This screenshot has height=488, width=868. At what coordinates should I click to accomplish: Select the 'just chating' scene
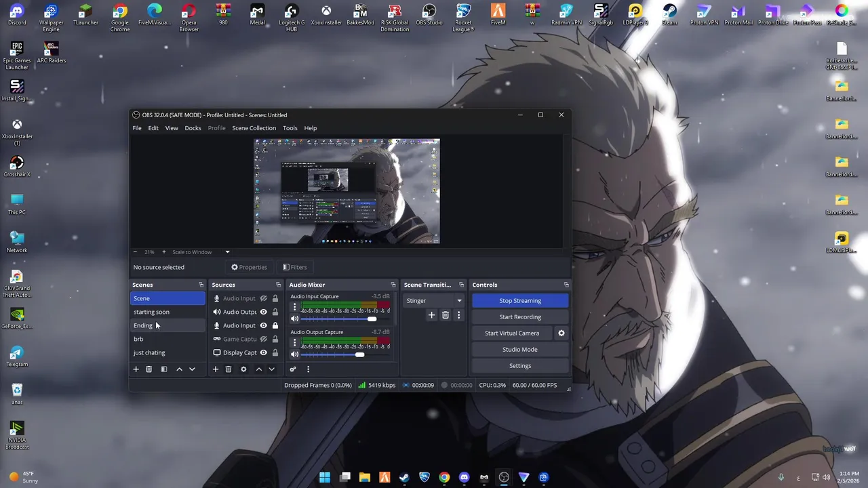point(167,352)
